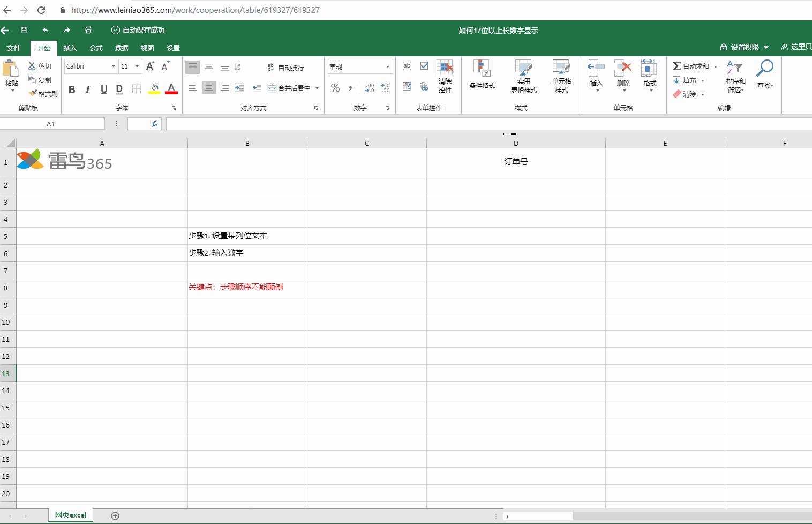Click Clear Controls (清除控件)
This screenshot has width=812, height=524.
tap(445, 77)
